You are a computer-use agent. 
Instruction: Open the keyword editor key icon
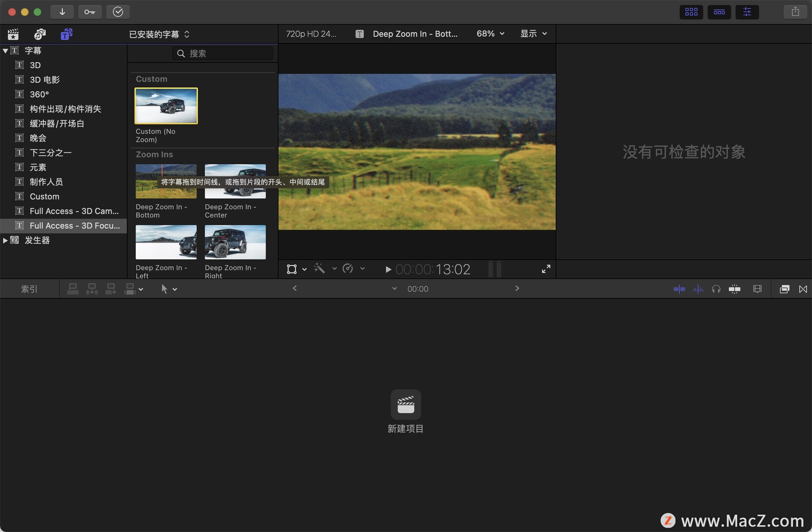click(x=90, y=12)
